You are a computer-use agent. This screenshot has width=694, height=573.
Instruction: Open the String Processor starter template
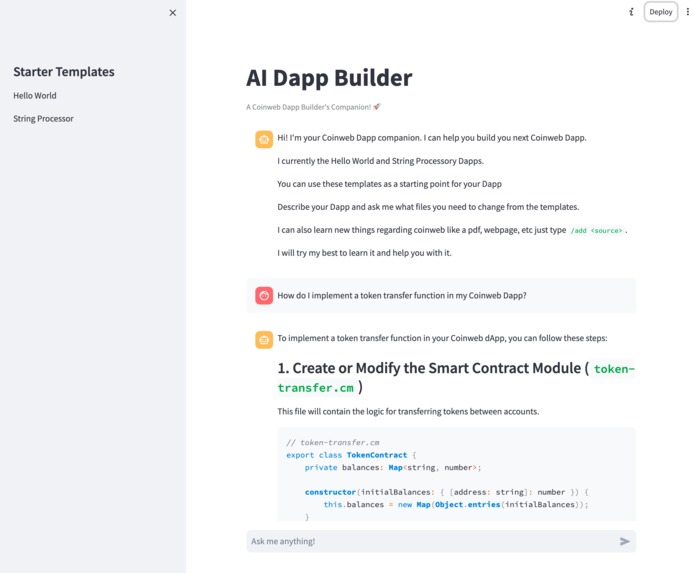(x=43, y=119)
